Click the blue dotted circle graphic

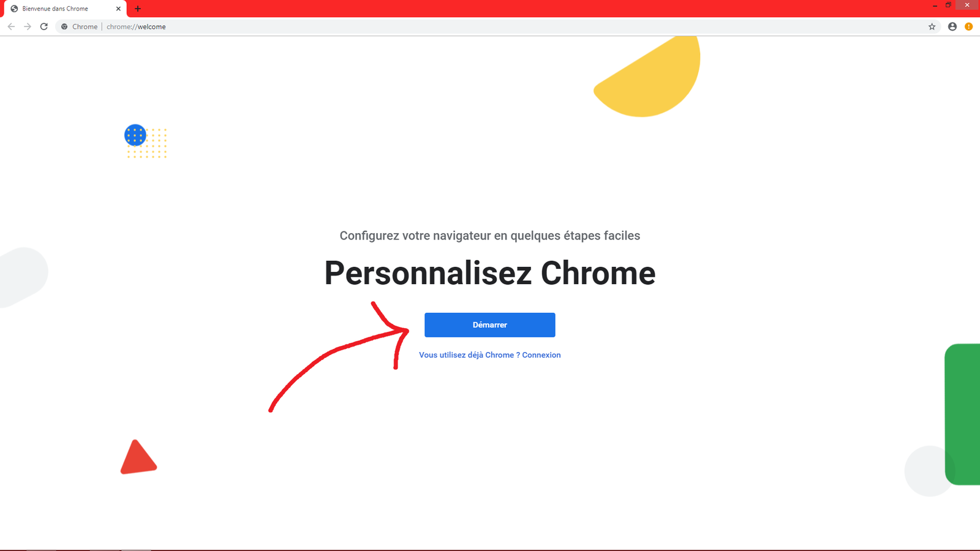[135, 135]
